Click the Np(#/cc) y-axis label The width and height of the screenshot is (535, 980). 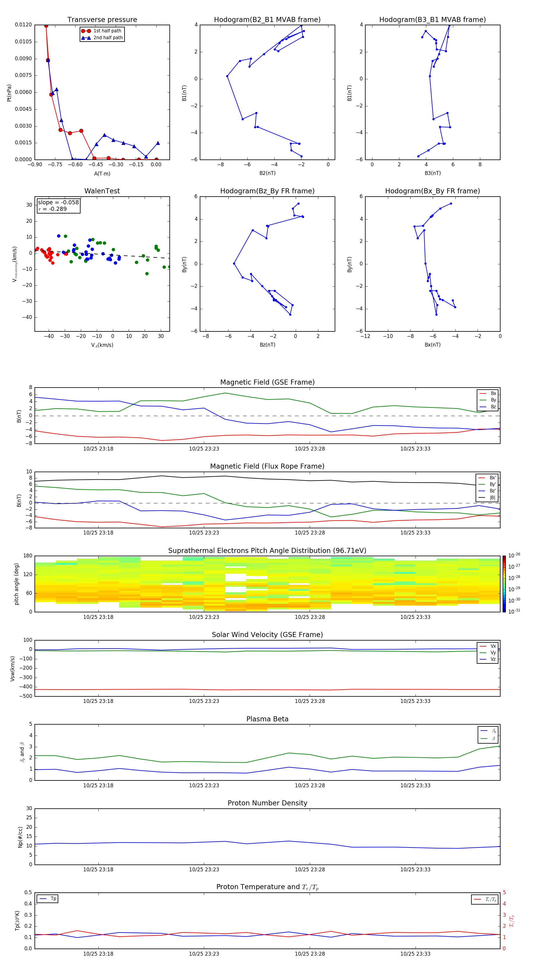20,837
